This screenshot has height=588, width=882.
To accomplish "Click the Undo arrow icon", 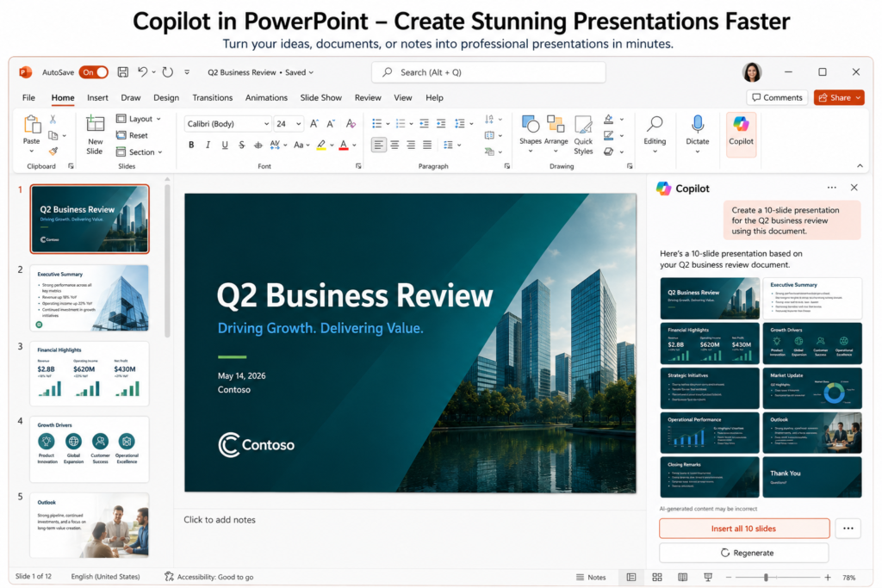I will click(143, 72).
